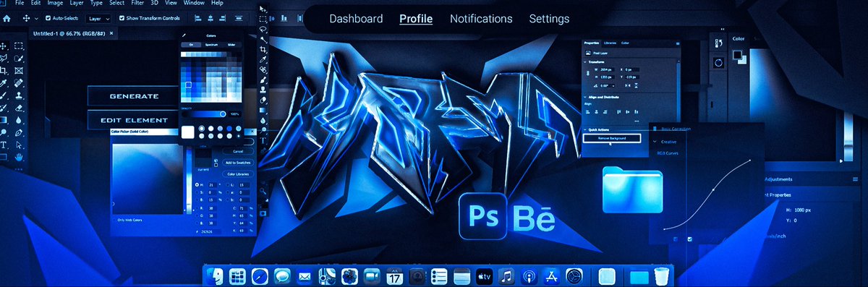Click Cancel in the Color Picker
The width and height of the screenshot is (868, 287).
point(238,151)
